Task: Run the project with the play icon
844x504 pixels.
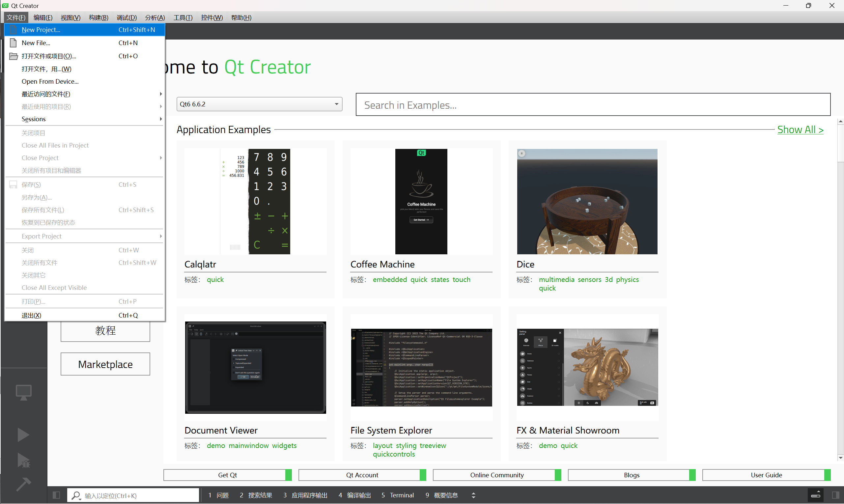Action: (x=23, y=435)
